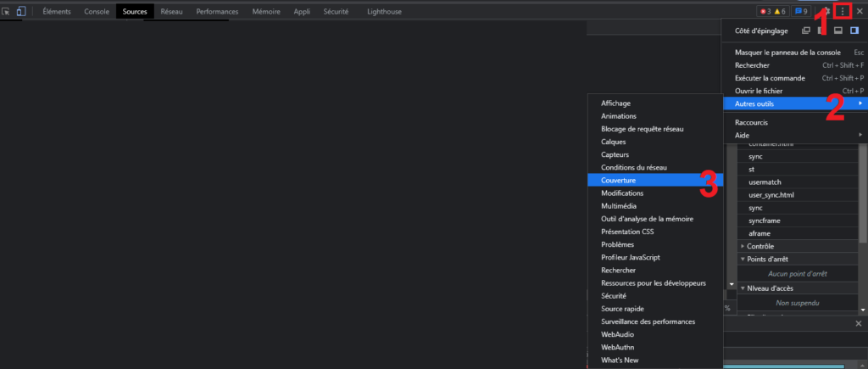Open the Modifications tool

[x=655, y=193]
